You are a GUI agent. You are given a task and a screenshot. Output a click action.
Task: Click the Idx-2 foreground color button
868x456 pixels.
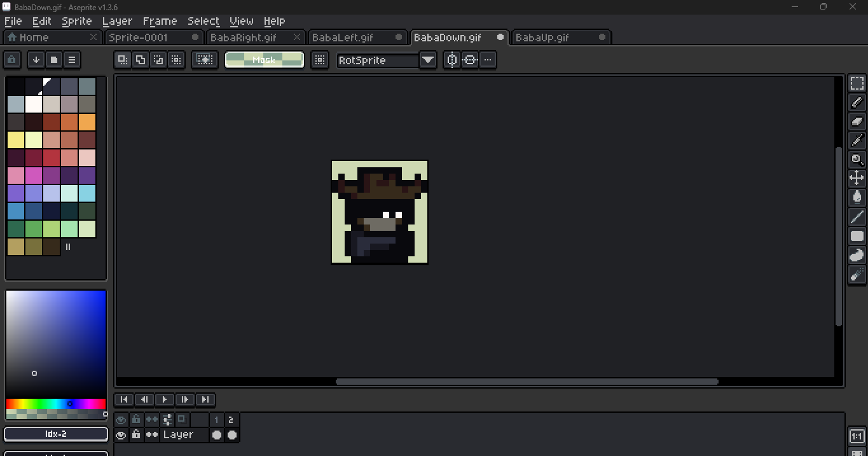(x=56, y=434)
